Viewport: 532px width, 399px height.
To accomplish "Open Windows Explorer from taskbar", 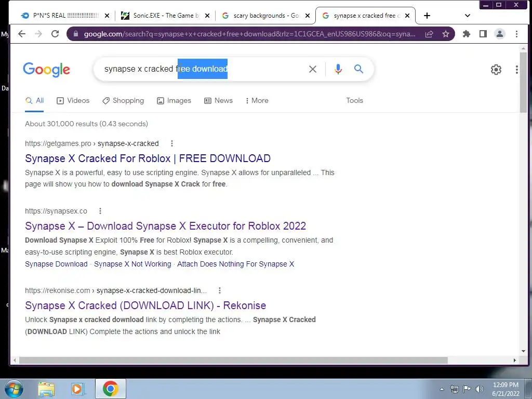I will pos(46,389).
